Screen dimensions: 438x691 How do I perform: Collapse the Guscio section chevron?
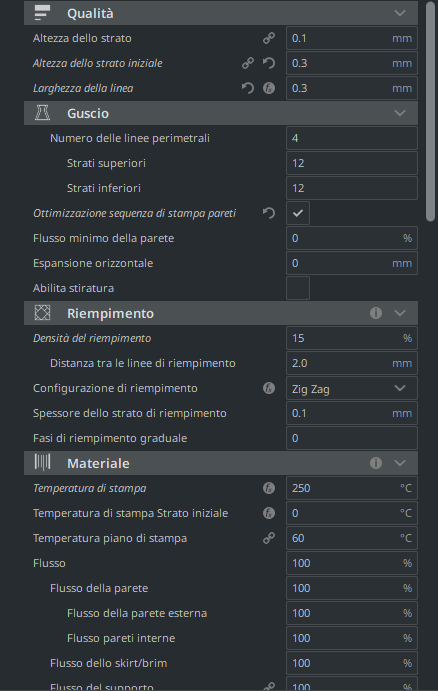click(400, 113)
